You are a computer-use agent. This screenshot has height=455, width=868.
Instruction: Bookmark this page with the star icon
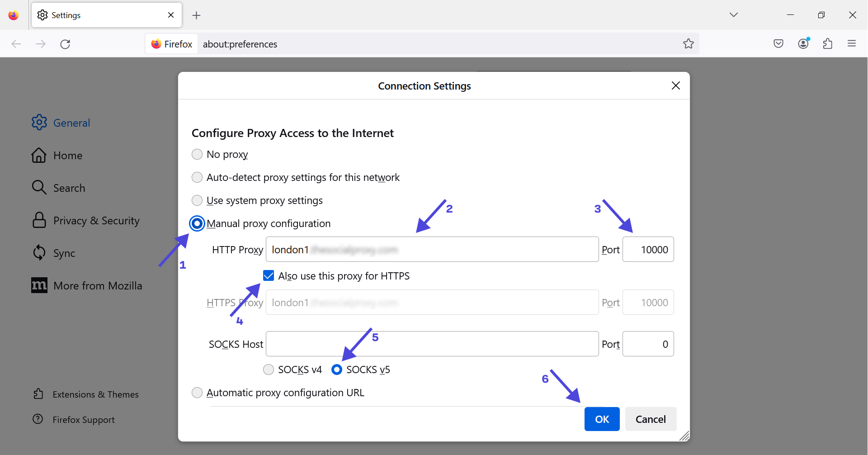(x=689, y=44)
